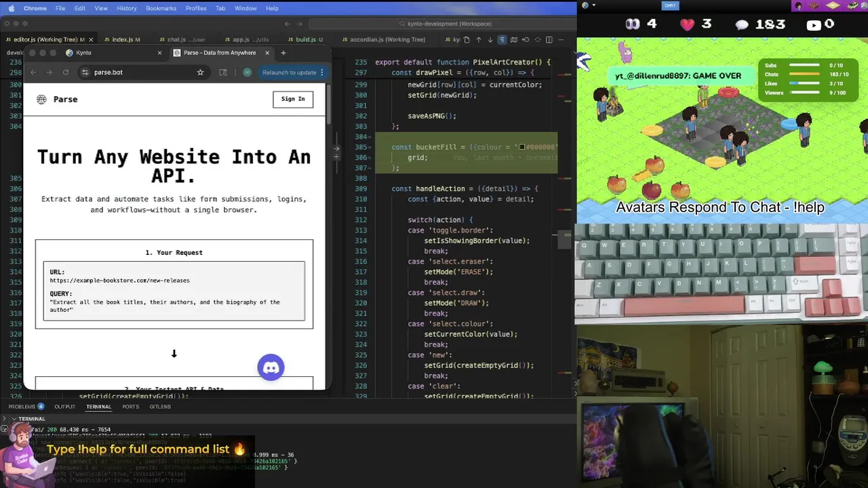Switch to app.js editor tab
868x488 pixels.
pos(246,39)
